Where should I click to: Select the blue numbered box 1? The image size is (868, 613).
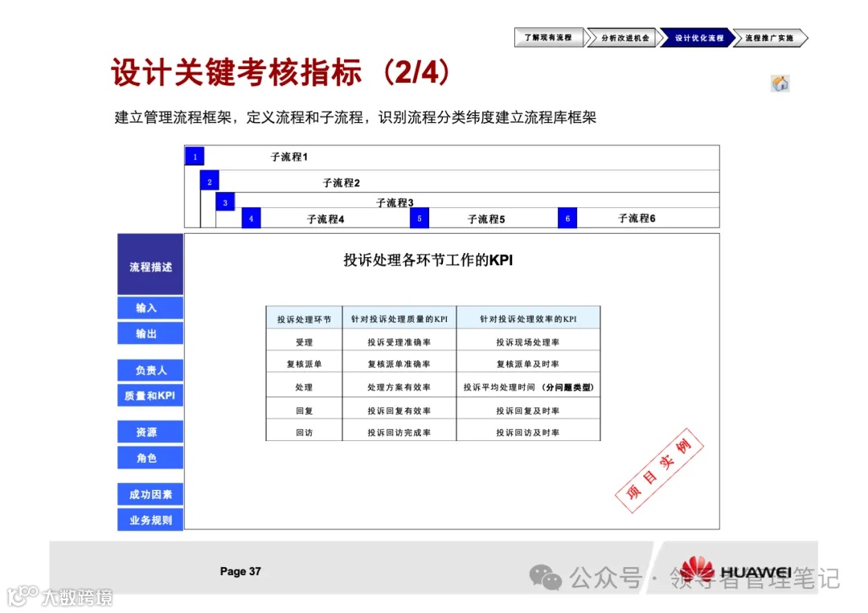[x=194, y=156]
